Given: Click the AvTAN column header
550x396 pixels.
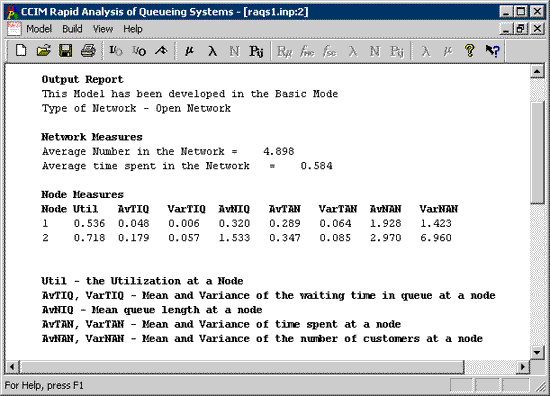Looking at the screenshot, I should click(284, 209).
